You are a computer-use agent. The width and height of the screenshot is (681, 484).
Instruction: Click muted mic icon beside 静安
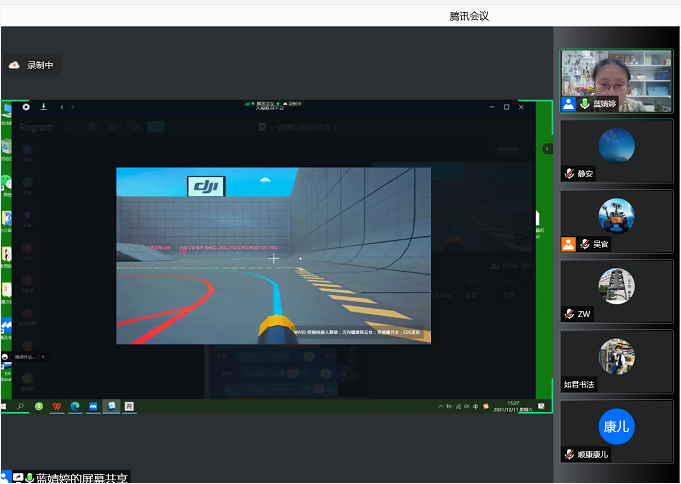569,174
